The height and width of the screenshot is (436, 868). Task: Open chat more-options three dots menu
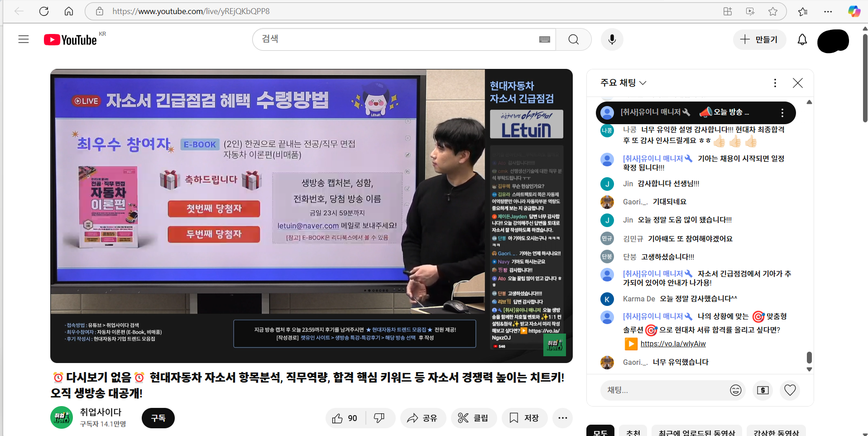775,83
